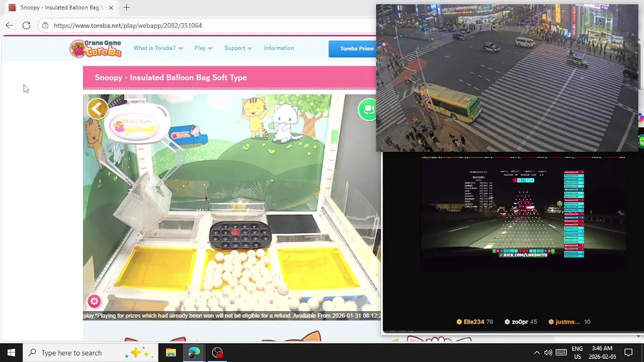644x362 pixels.
Task: Open the volume control in system tray
Action: (x=548, y=352)
